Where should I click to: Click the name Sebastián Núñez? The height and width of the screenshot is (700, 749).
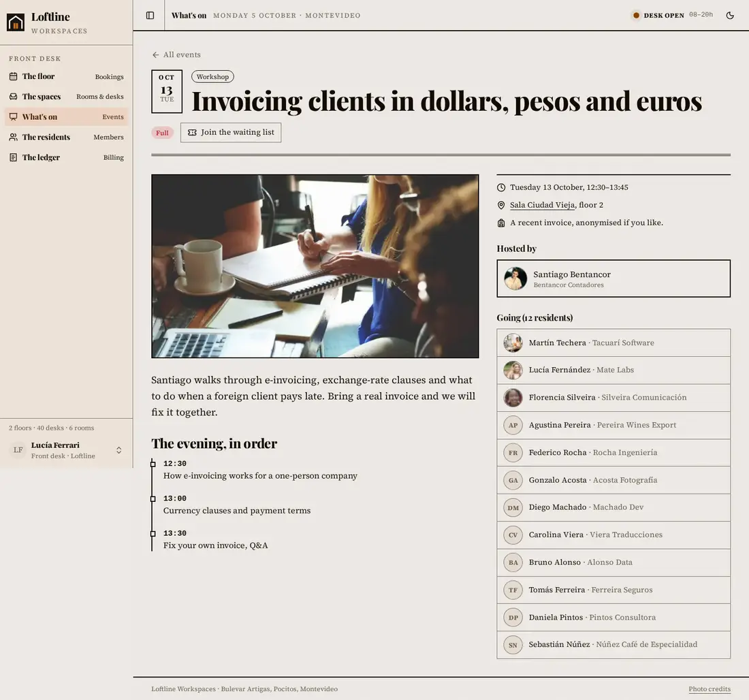[x=559, y=645]
